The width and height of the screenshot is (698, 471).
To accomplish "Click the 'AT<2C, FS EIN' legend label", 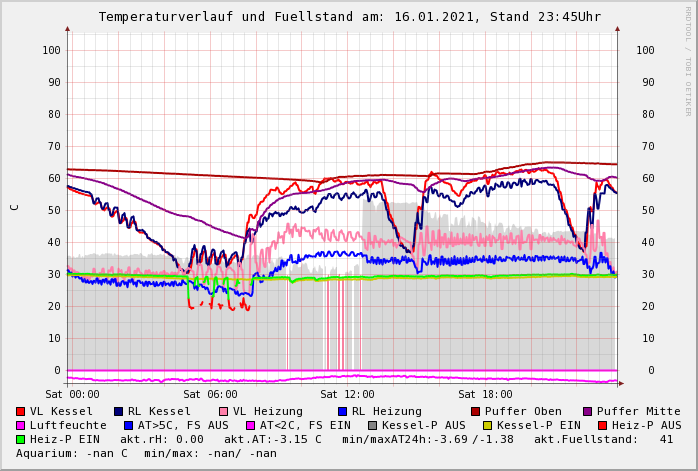I will pos(305,425).
